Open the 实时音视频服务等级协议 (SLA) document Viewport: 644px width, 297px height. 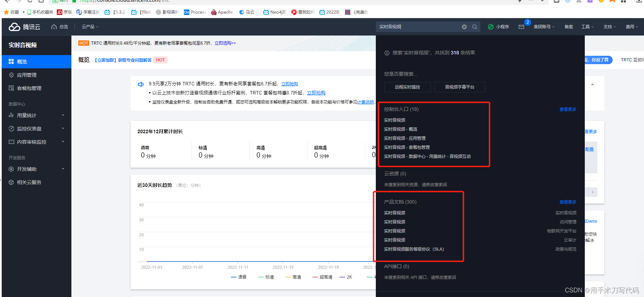[x=414, y=249]
